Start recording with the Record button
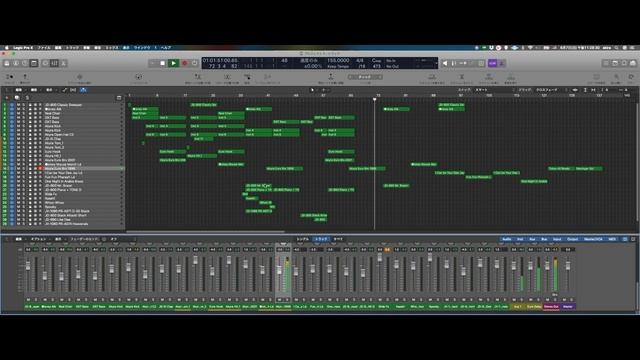This screenshot has height=360, width=640. (x=184, y=63)
